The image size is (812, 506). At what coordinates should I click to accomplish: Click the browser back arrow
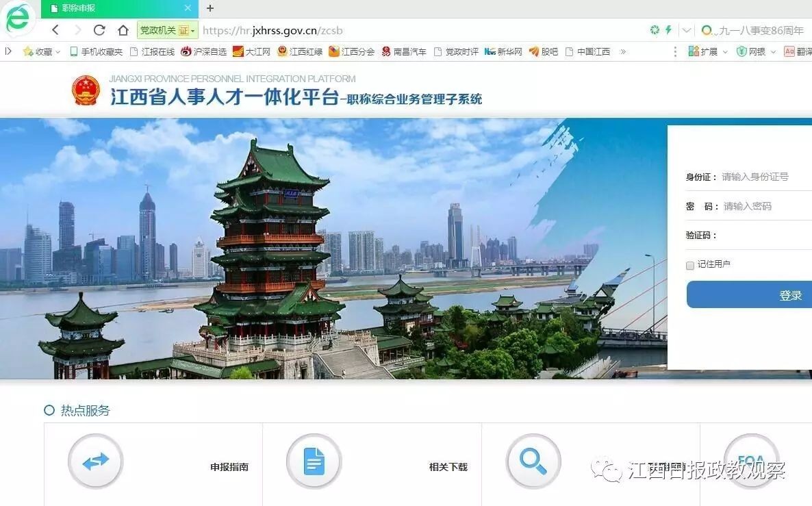[56, 30]
